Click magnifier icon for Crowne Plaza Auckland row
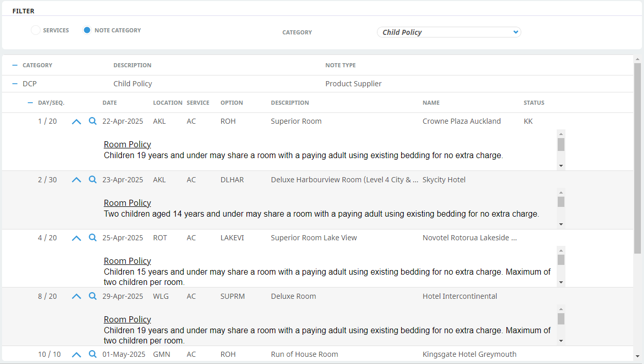644x364 pixels. pyautogui.click(x=92, y=122)
